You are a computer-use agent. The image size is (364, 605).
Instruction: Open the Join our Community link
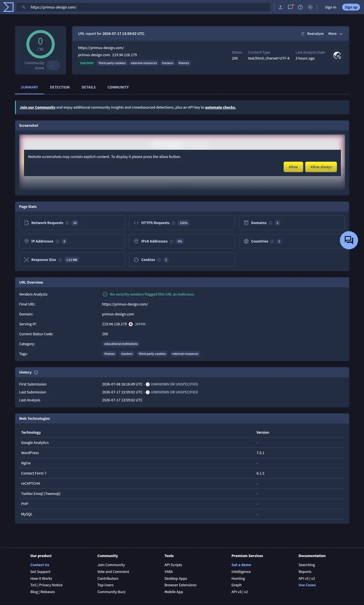(37, 107)
